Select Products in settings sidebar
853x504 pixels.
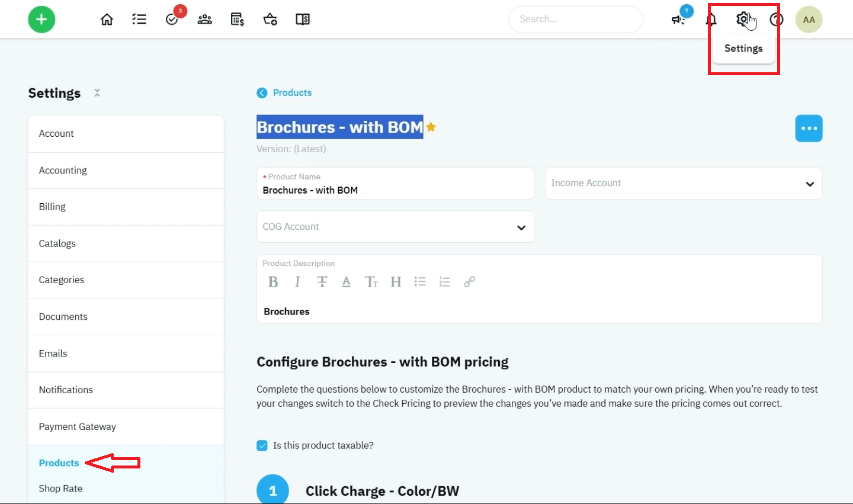59,463
